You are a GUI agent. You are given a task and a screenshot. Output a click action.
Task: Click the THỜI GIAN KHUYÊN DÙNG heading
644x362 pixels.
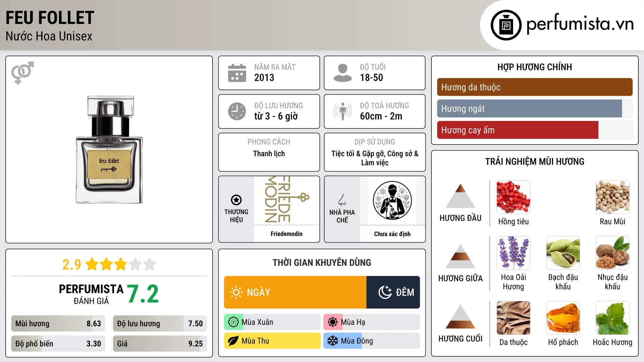pos(322,262)
